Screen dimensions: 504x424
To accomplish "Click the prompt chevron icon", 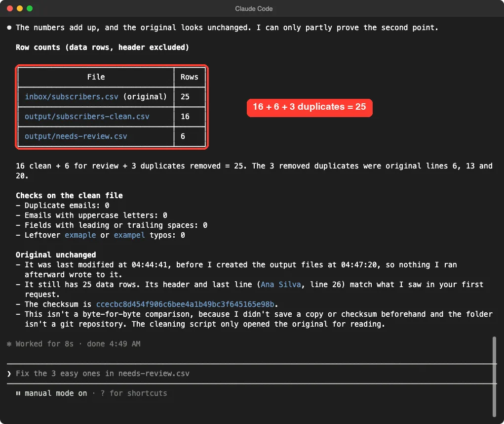I will tap(9, 374).
